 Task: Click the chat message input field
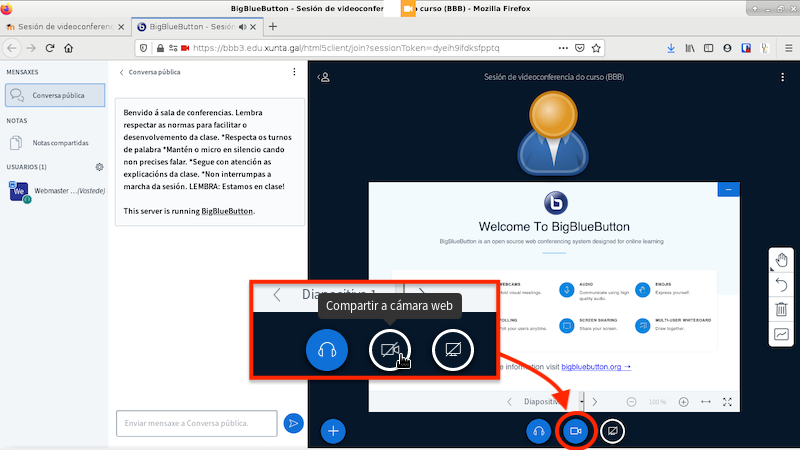point(196,424)
